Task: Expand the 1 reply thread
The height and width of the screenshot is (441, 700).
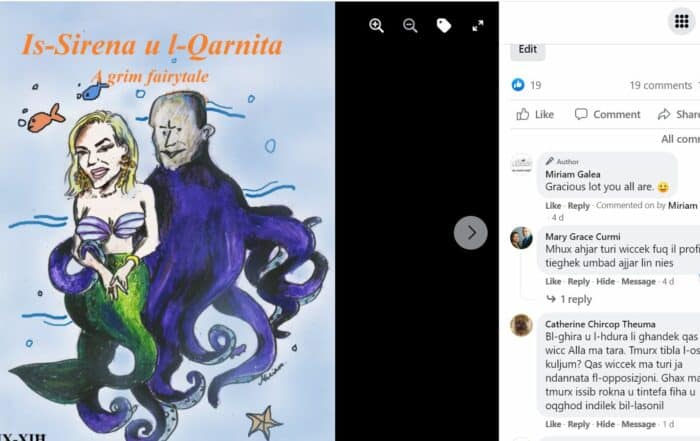Action: [x=569, y=299]
